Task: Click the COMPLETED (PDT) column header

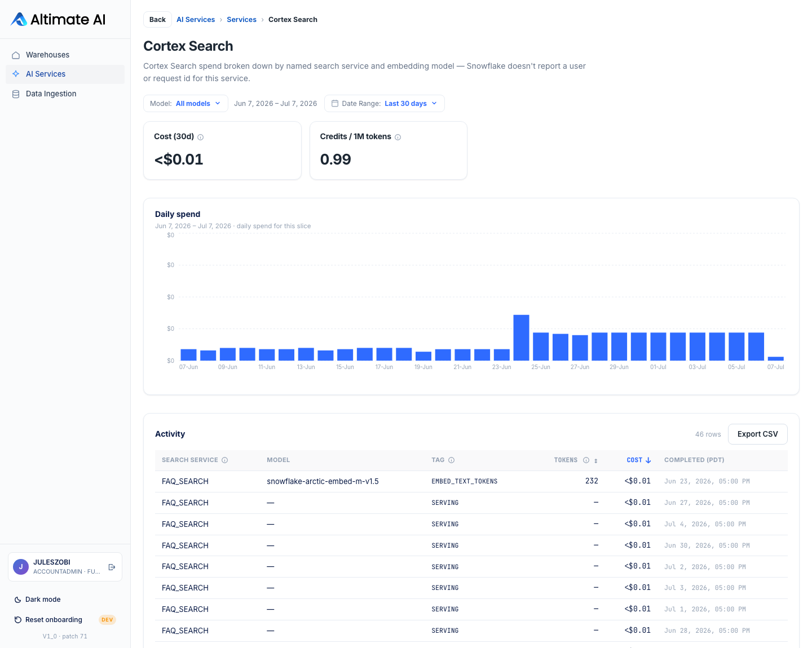Action: 694,460
